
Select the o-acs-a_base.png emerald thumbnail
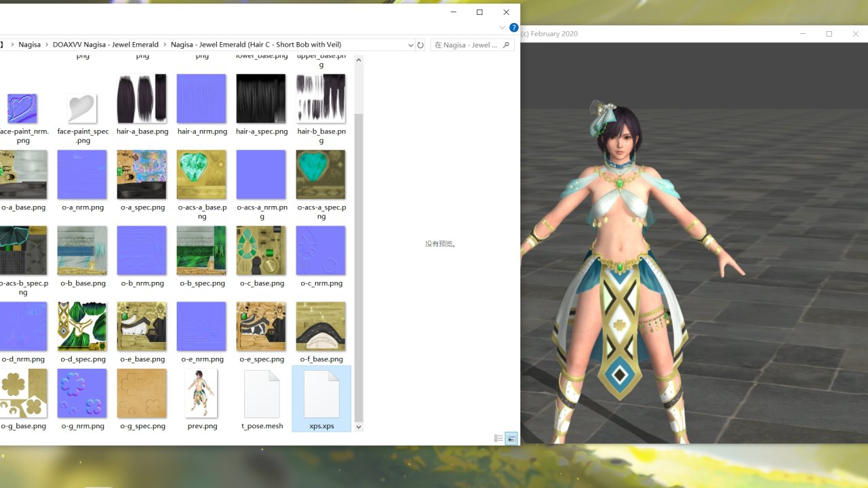click(x=201, y=174)
